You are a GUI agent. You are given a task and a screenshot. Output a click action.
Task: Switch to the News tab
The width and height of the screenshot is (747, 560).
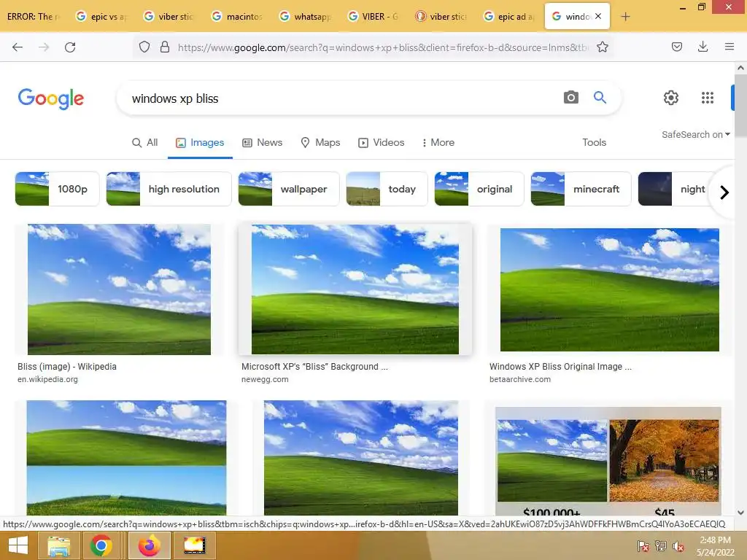263,142
